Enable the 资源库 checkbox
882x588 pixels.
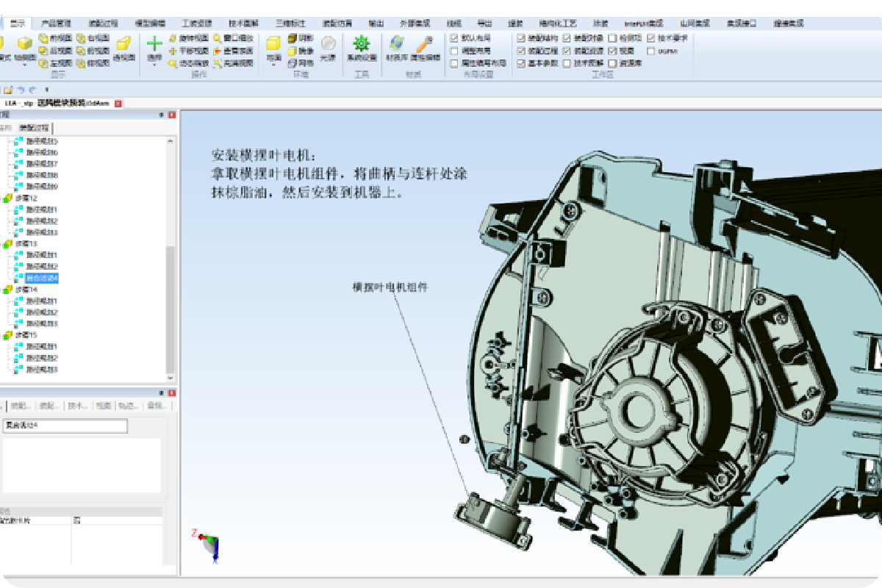click(x=612, y=63)
